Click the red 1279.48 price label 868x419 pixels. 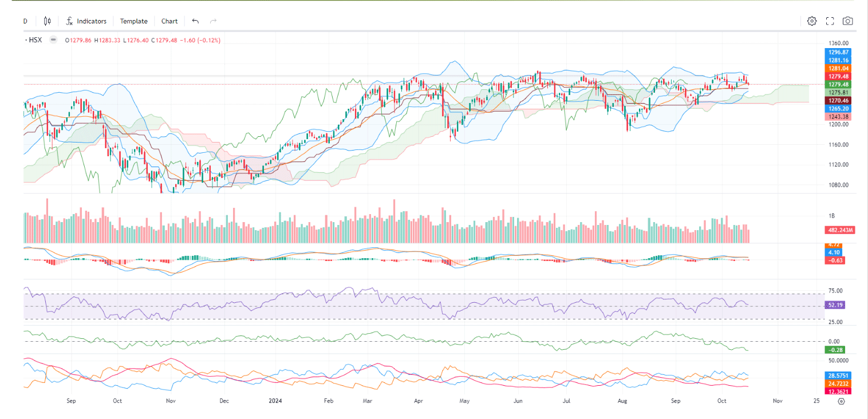[x=838, y=76]
